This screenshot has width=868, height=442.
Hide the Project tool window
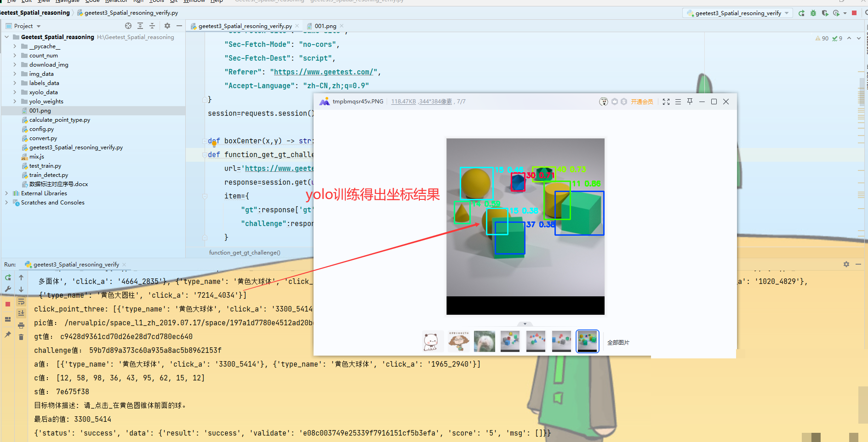pos(179,26)
